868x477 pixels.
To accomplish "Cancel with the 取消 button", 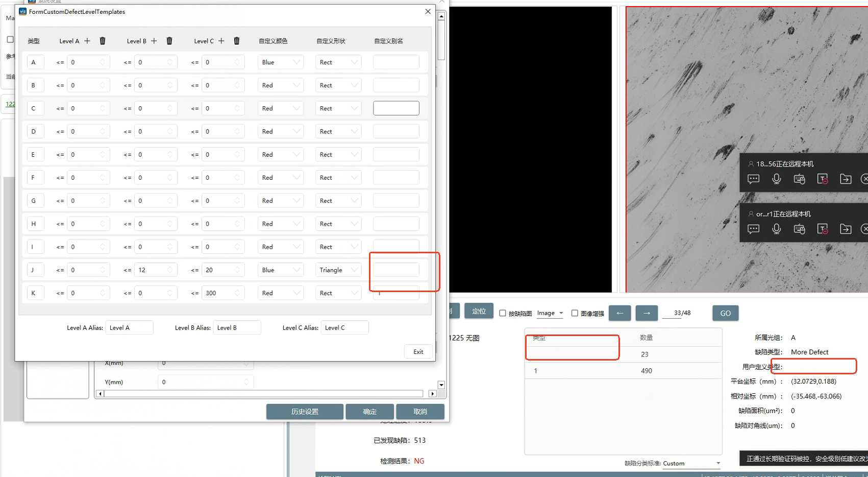I will (x=420, y=412).
